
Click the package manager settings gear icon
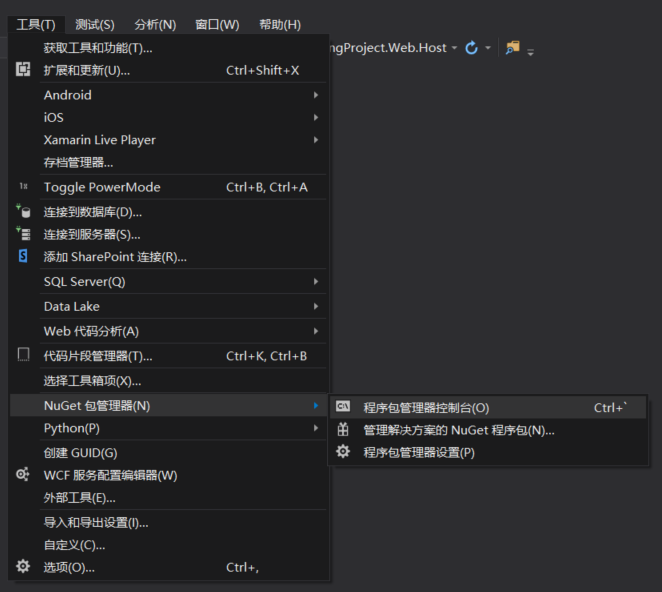343,451
